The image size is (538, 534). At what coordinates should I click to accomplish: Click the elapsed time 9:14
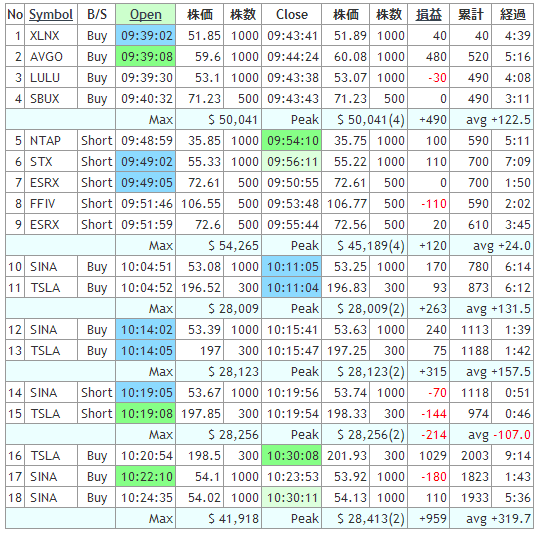click(x=518, y=455)
